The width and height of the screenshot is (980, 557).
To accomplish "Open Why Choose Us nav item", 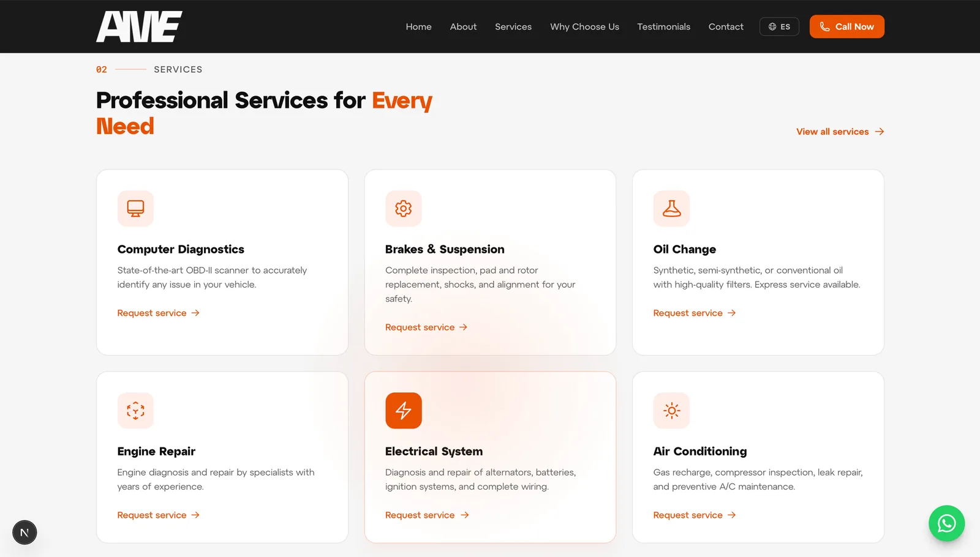I will click(x=584, y=27).
